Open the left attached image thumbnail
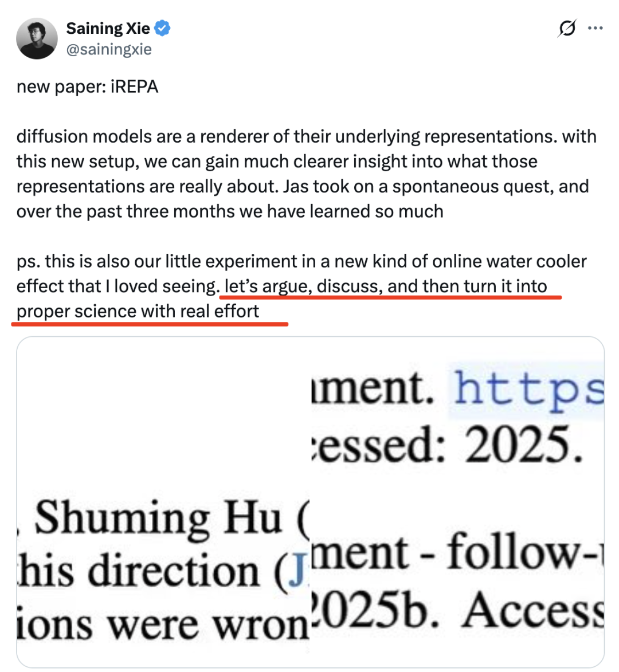 point(163,435)
